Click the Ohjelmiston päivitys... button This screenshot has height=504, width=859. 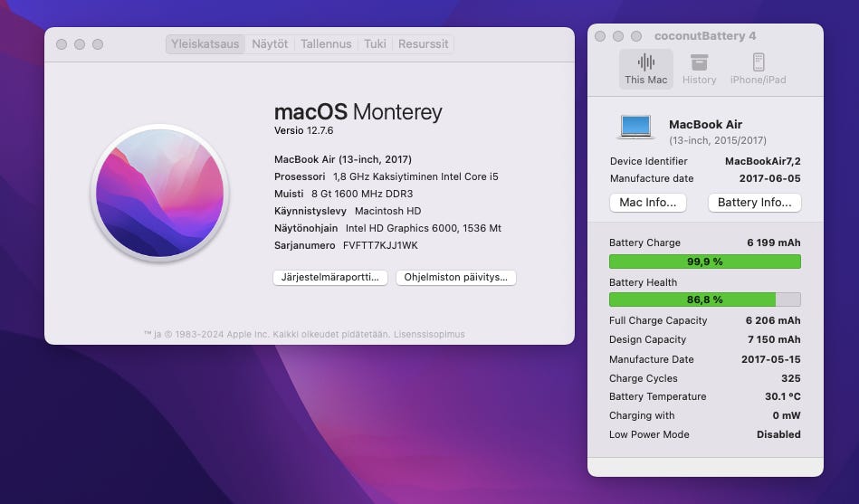coord(456,277)
